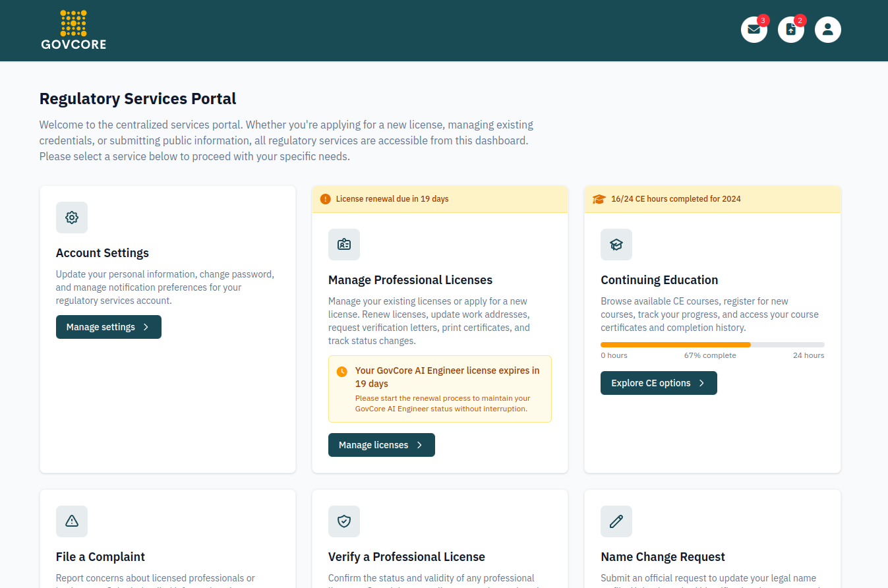Click the orange alert icon in renewal banner
Image resolution: width=888 pixels, height=588 pixels.
(326, 199)
